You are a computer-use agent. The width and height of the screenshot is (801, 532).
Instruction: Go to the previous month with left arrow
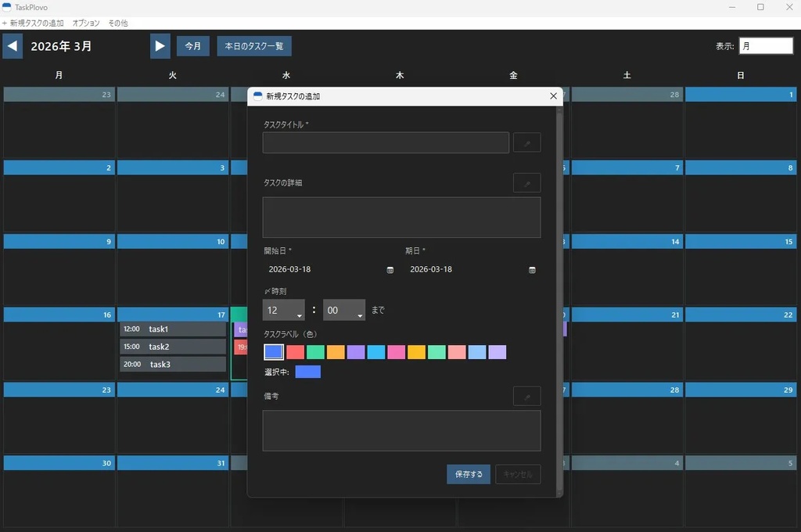point(13,46)
